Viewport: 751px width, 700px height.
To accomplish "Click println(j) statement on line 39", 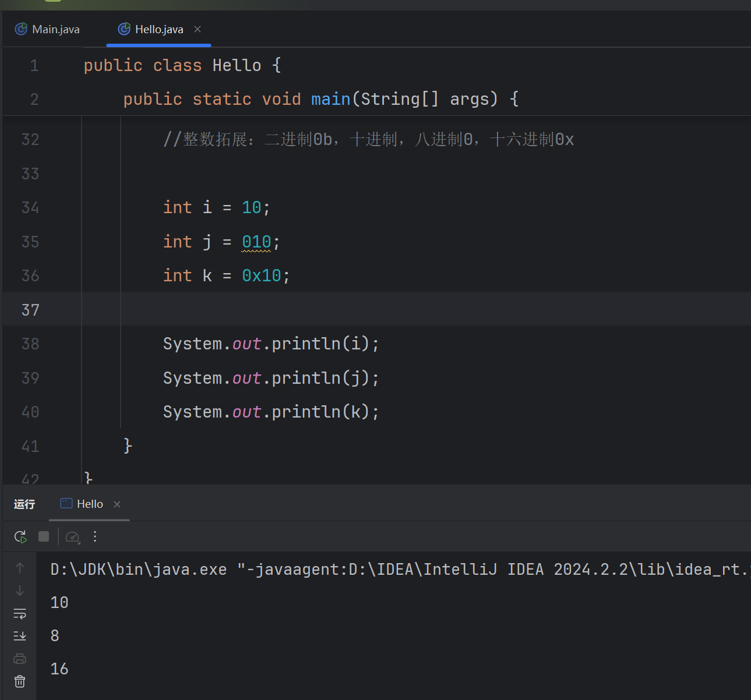I will (271, 378).
